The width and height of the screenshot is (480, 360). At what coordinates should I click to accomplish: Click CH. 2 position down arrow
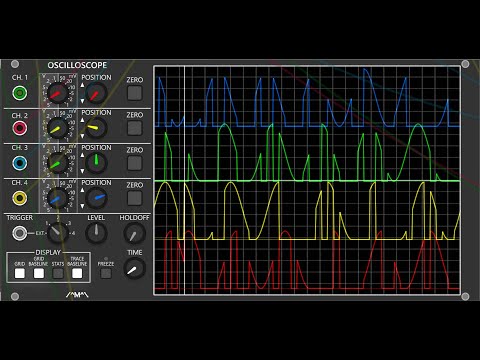[82, 136]
